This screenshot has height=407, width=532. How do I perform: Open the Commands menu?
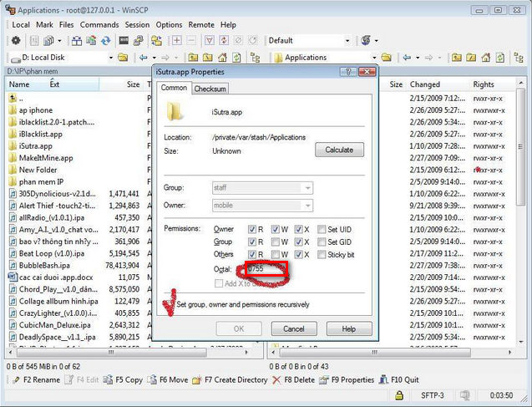click(x=99, y=25)
